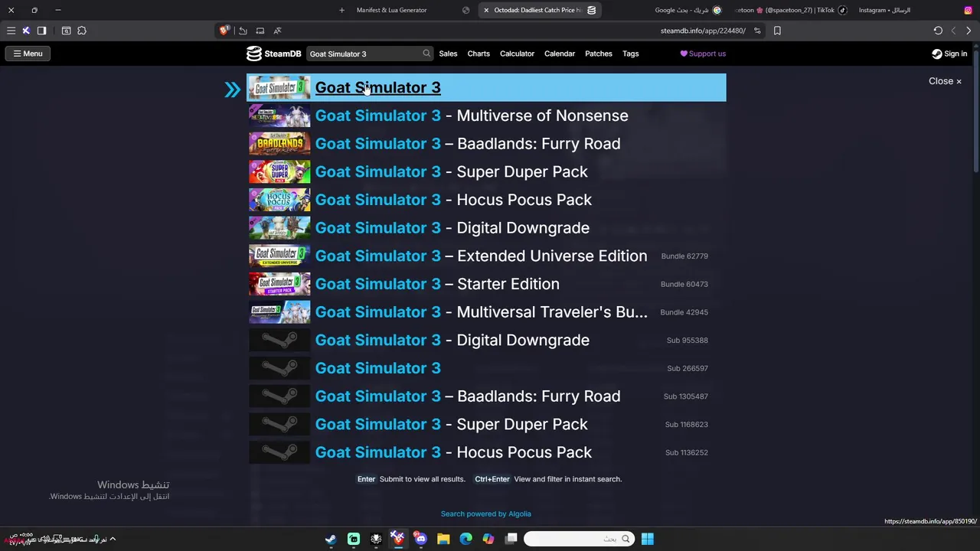Click the Baadlands thumbnail image
This screenshot has height=551, width=980.
[x=279, y=144]
